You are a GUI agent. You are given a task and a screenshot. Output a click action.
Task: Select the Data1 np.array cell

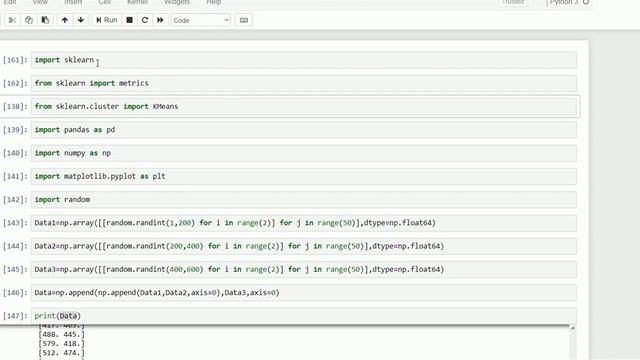point(304,223)
